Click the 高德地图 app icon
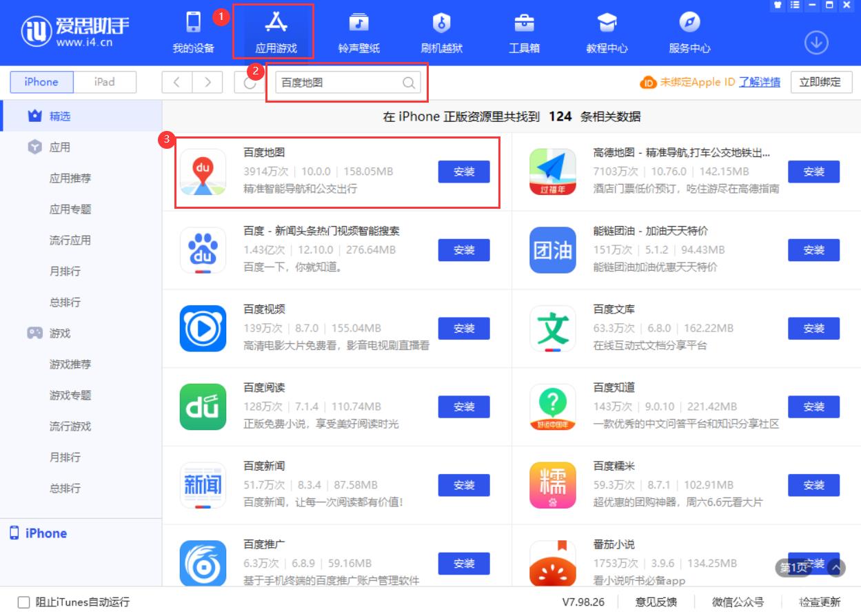The width and height of the screenshot is (861, 616). (x=552, y=172)
